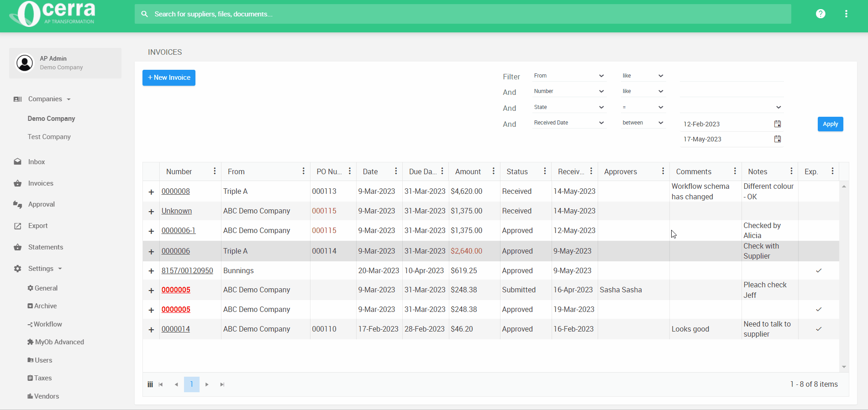Click the search suppliers, files, documents field
This screenshot has width=868, height=410.
[463, 14]
